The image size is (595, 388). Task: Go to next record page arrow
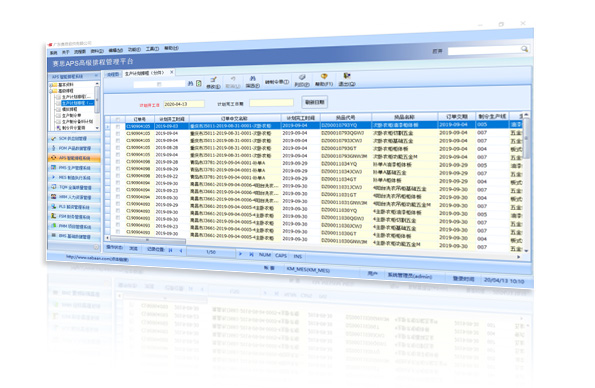click(x=240, y=254)
